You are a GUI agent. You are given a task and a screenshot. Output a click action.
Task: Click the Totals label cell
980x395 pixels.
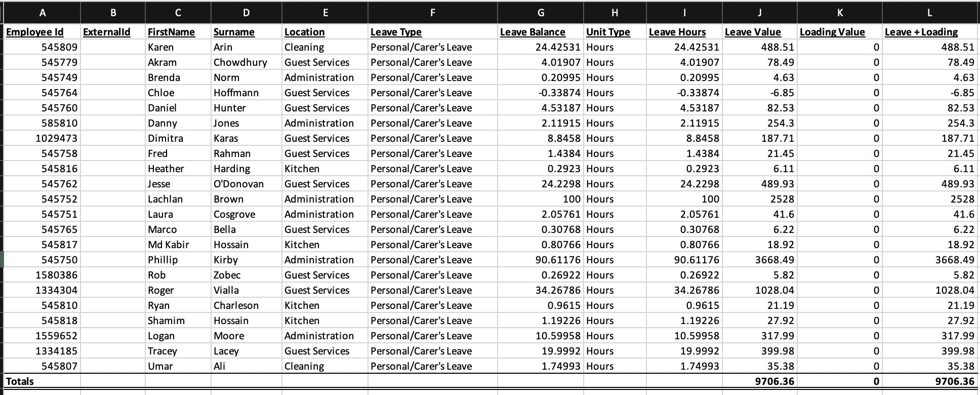(42, 381)
